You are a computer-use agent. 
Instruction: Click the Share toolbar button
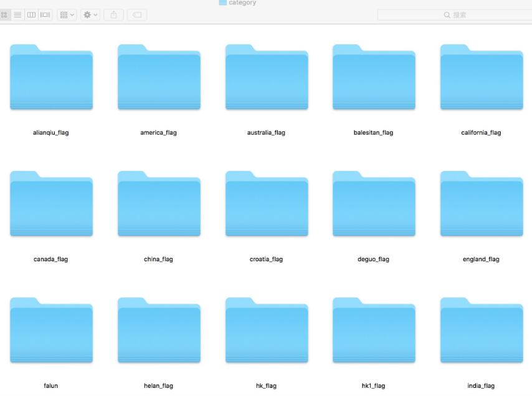point(113,15)
